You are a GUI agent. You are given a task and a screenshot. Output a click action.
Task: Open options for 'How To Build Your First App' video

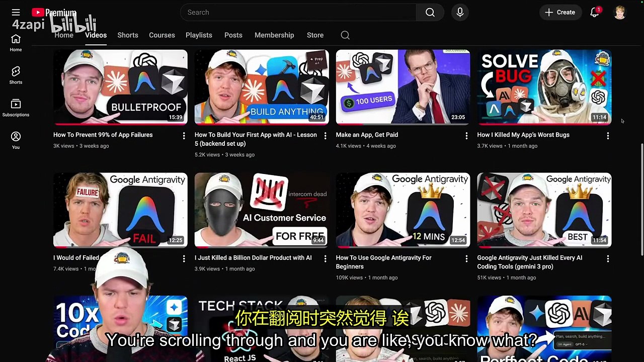(x=325, y=136)
